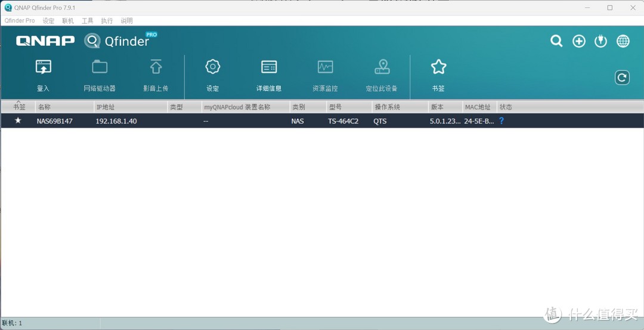644x330 pixels.
Task: Select the NAS69B147 device name
Action: coord(55,121)
